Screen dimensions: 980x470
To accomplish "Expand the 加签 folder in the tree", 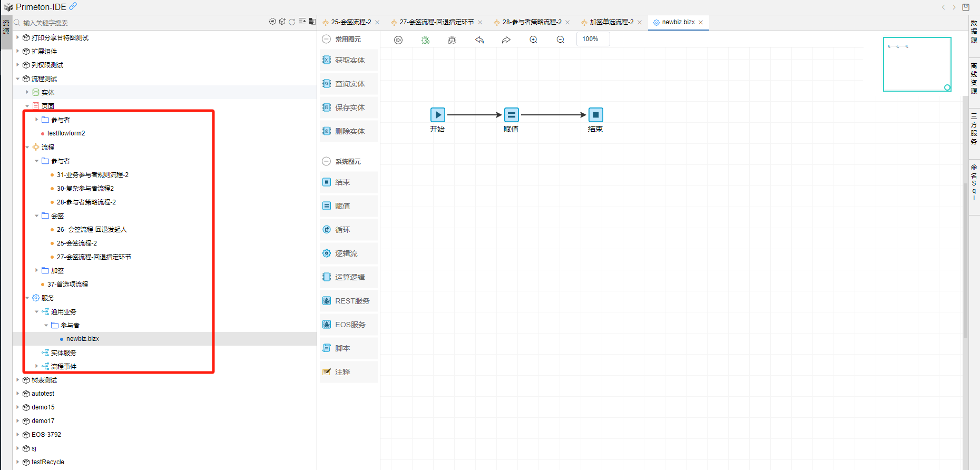I will pyautogui.click(x=37, y=270).
